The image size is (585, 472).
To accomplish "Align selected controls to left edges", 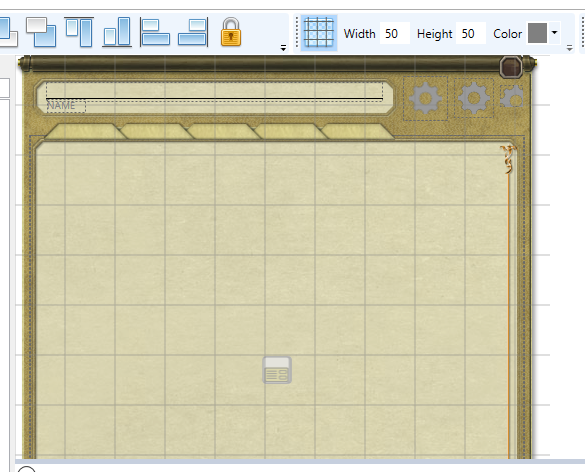I will (154, 32).
